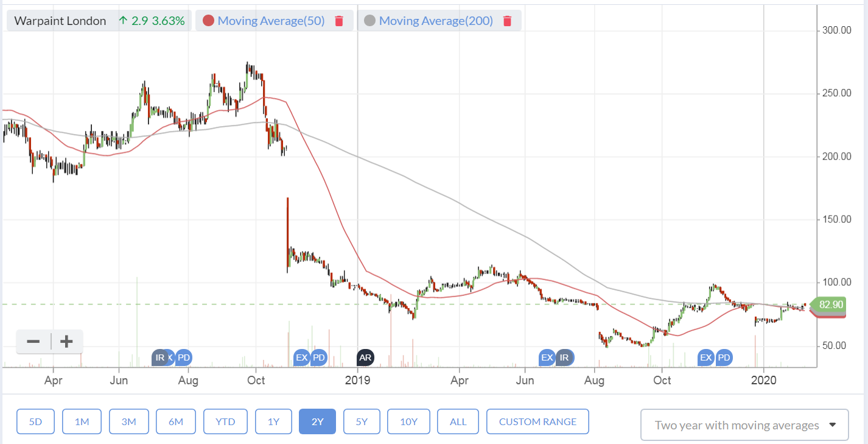Screen dimensions: 868x444
Task: Open the CUSTOM RANGE selector
Action: (537, 421)
